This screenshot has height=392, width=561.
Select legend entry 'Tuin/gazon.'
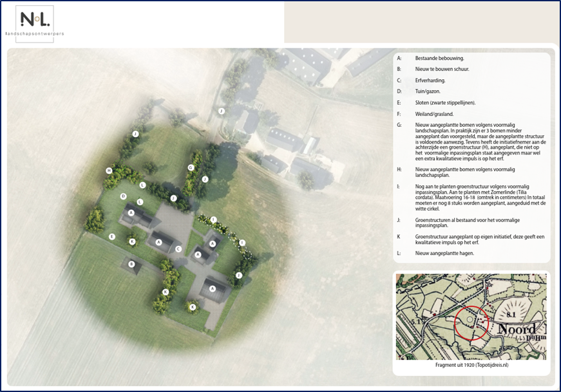428,91
